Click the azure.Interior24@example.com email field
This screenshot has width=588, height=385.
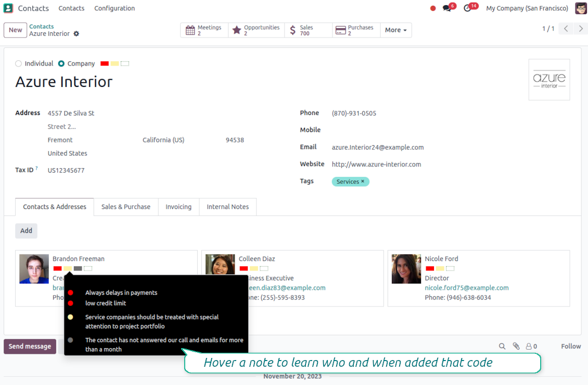point(378,147)
